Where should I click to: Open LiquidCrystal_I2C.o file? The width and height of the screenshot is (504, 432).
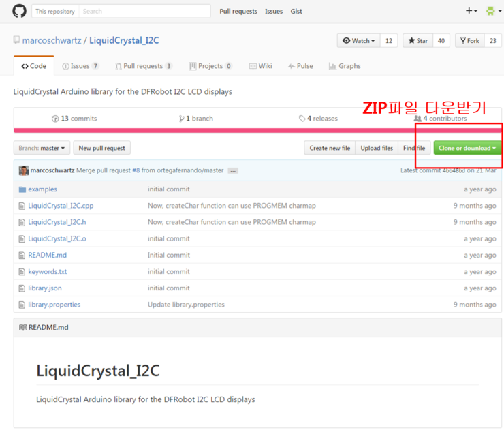click(57, 238)
